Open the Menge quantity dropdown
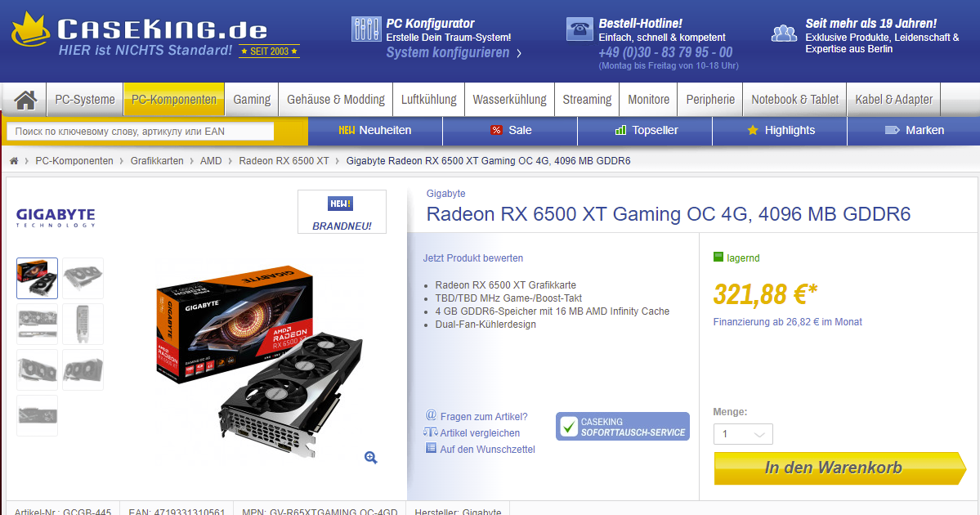 tap(743, 434)
